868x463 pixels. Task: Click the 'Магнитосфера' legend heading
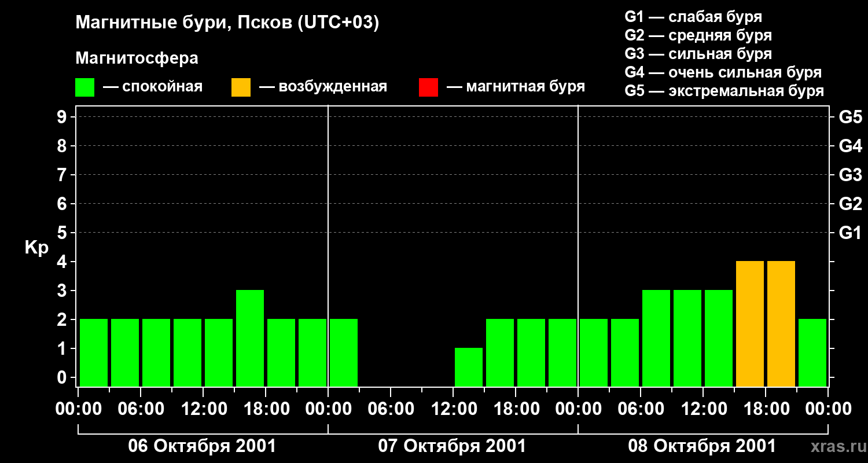tap(137, 58)
